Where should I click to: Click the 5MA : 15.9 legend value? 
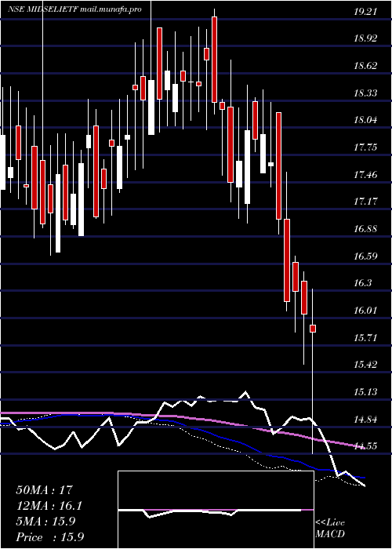pyautogui.click(x=45, y=522)
